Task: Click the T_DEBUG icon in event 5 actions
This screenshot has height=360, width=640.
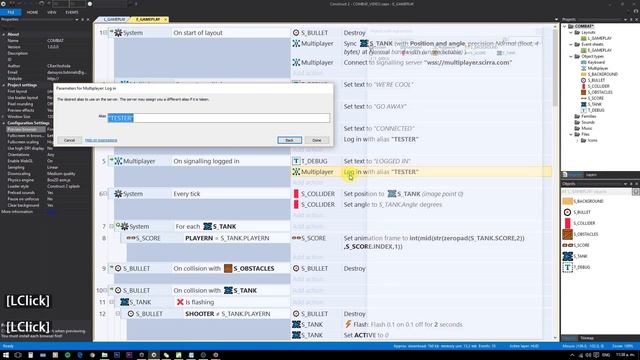Action: click(296, 161)
